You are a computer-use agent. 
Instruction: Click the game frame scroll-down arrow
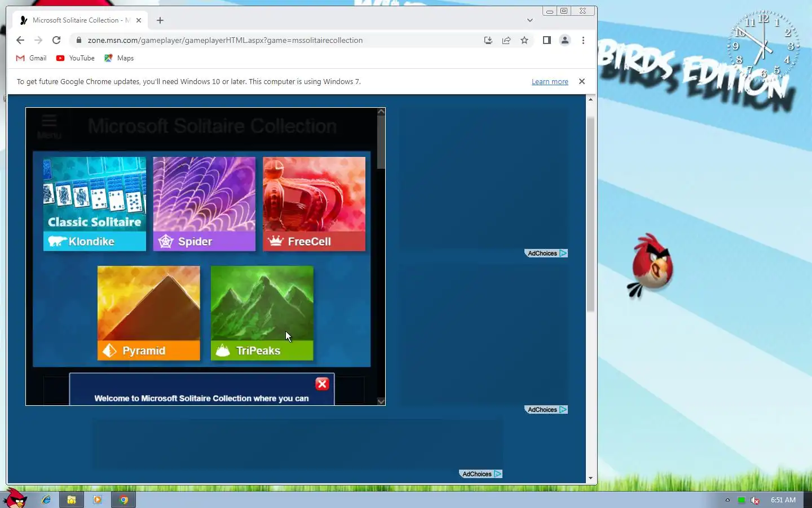click(x=381, y=401)
